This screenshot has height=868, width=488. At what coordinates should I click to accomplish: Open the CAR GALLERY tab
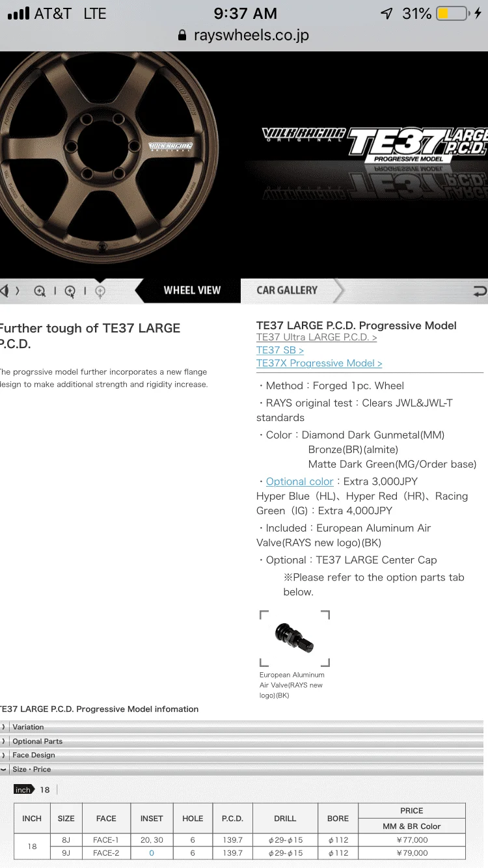click(x=287, y=290)
